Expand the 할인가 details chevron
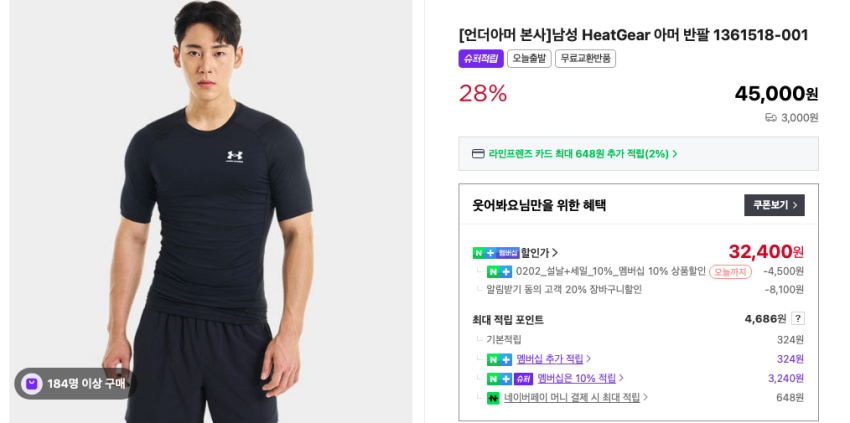Viewport: 850px width, 423px height. [555, 253]
